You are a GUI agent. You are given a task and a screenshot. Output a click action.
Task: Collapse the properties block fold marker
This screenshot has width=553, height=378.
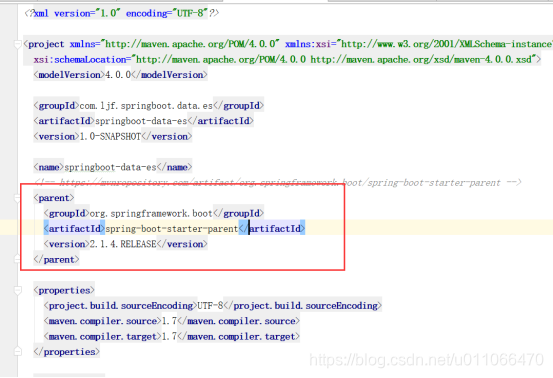(17, 290)
